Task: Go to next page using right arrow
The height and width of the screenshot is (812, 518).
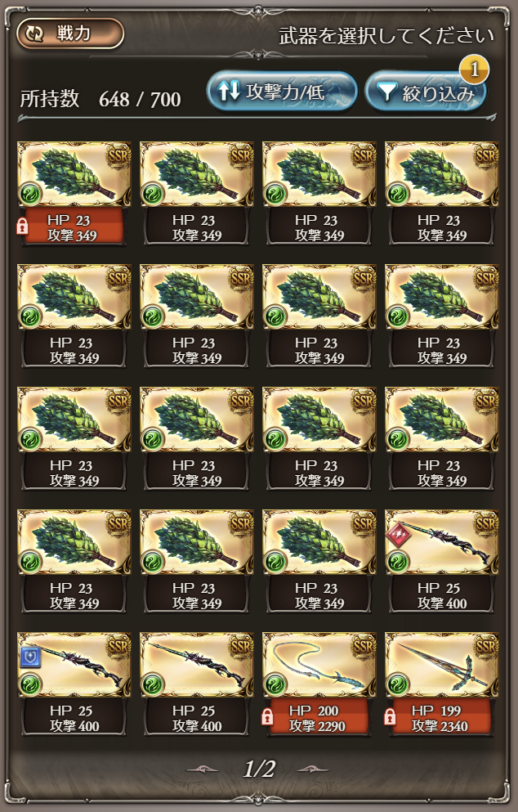Action: (313, 769)
